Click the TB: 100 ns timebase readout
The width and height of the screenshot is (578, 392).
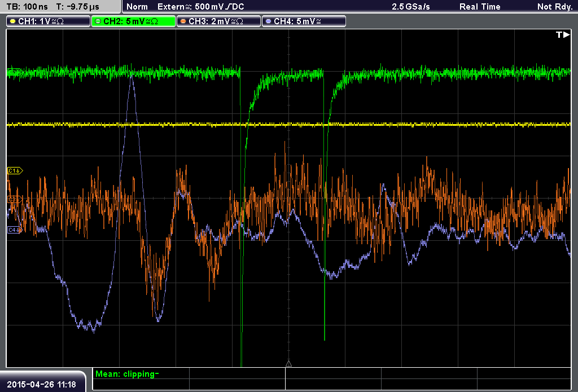click(27, 7)
